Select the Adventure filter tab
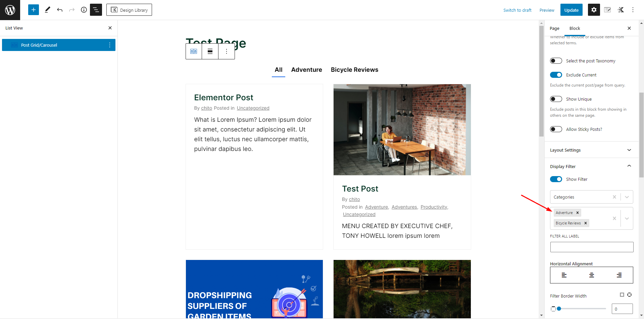This screenshot has width=644, height=320. click(x=306, y=70)
